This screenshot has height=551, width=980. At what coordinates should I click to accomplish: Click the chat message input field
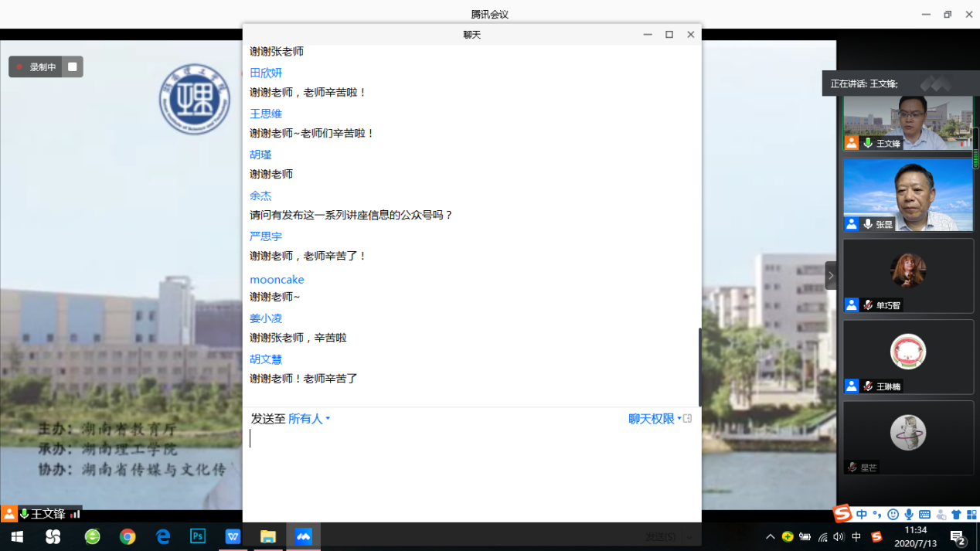tap(471, 464)
